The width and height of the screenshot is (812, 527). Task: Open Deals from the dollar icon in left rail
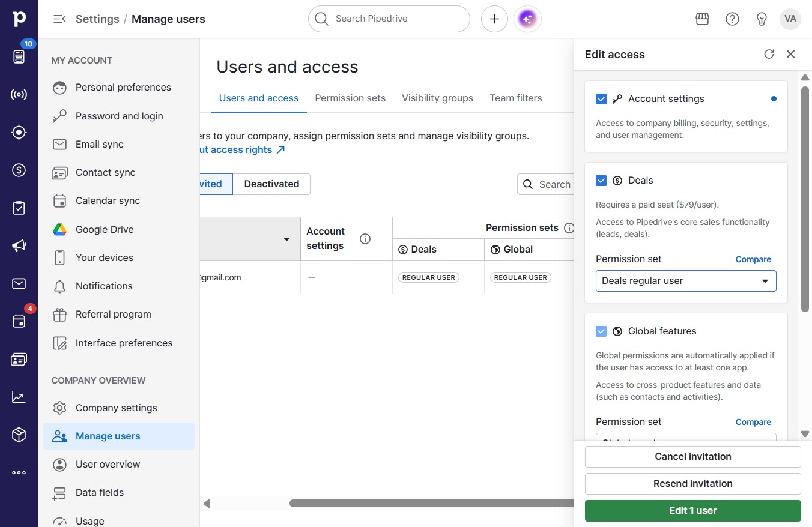pyautogui.click(x=19, y=170)
